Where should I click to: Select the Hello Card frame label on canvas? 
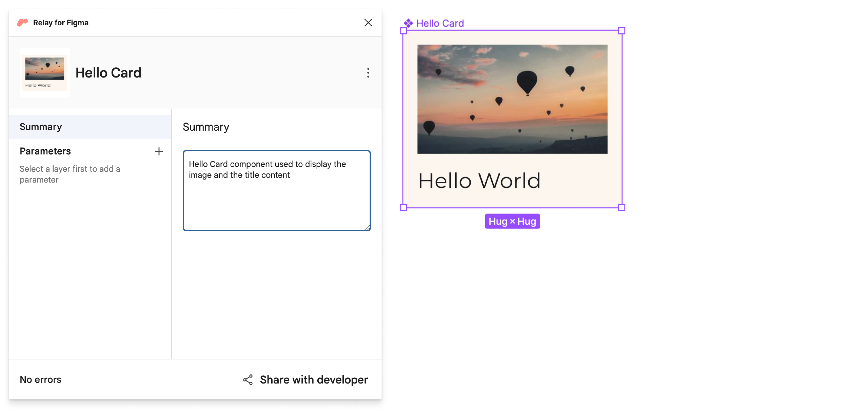tap(440, 23)
